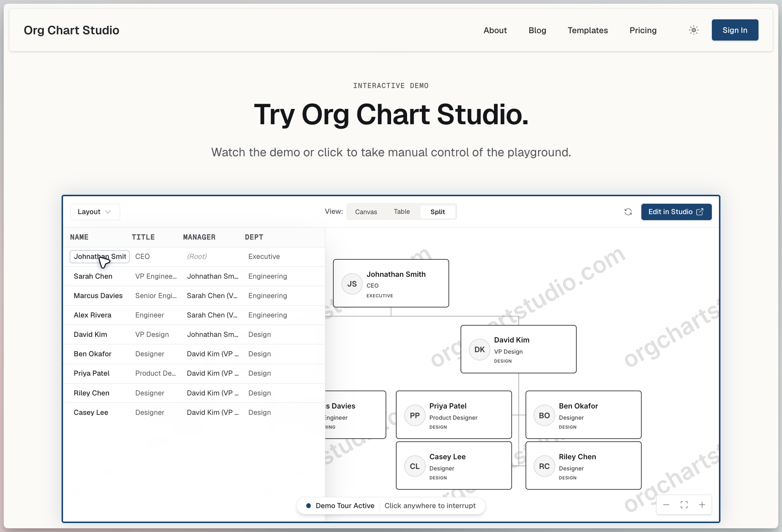Click the Sign In button

click(735, 30)
